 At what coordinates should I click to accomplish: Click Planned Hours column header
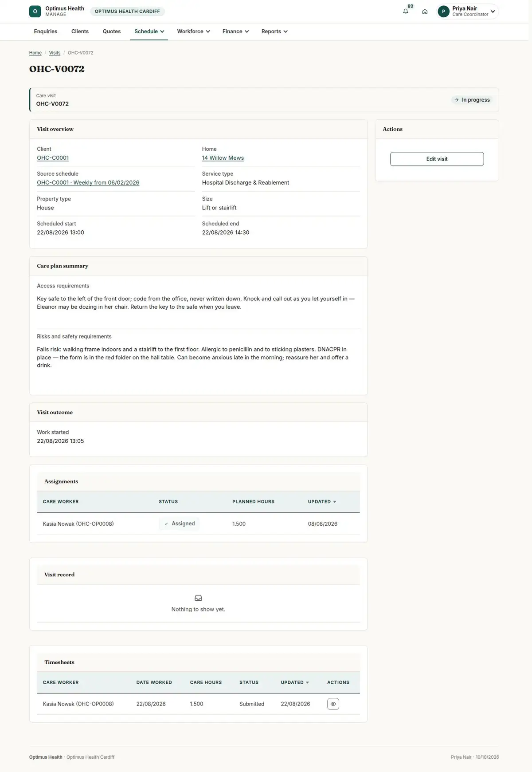click(x=253, y=502)
